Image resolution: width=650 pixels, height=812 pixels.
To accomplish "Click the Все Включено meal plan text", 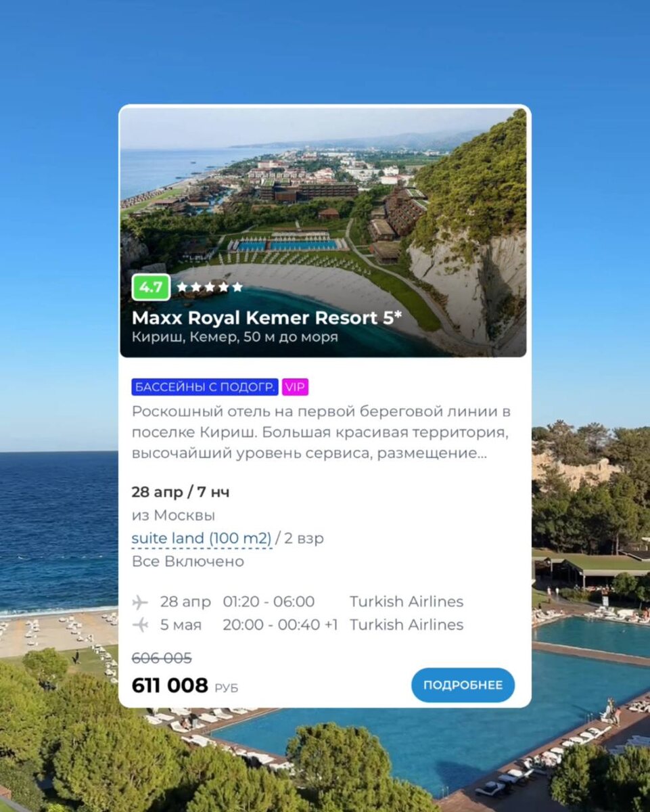I will (x=188, y=562).
